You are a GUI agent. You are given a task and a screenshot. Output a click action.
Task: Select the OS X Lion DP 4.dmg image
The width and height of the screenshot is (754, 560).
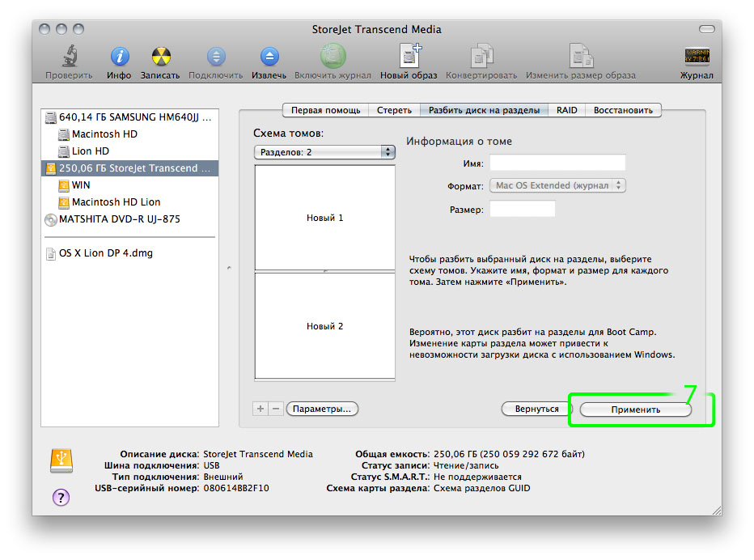tap(105, 253)
